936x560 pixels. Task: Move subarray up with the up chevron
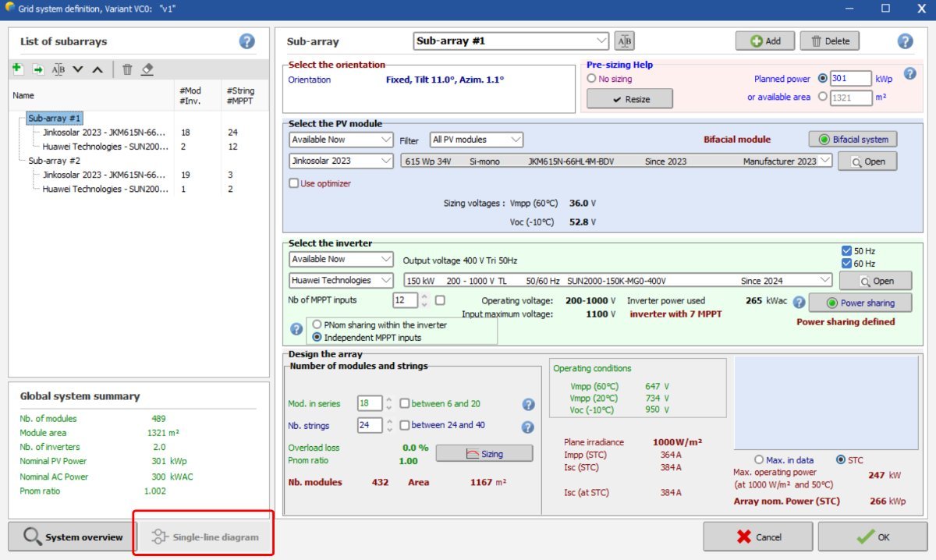97,69
